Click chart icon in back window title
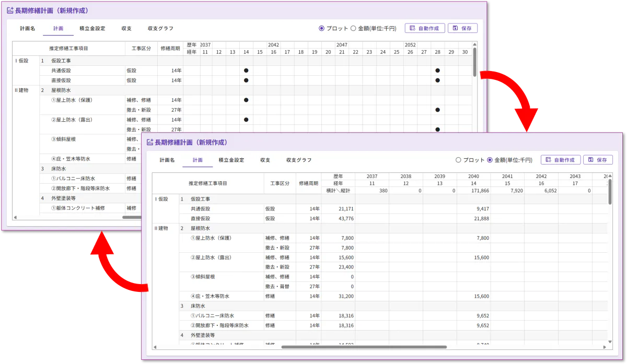The height and width of the screenshot is (364, 627). pyautogui.click(x=10, y=10)
